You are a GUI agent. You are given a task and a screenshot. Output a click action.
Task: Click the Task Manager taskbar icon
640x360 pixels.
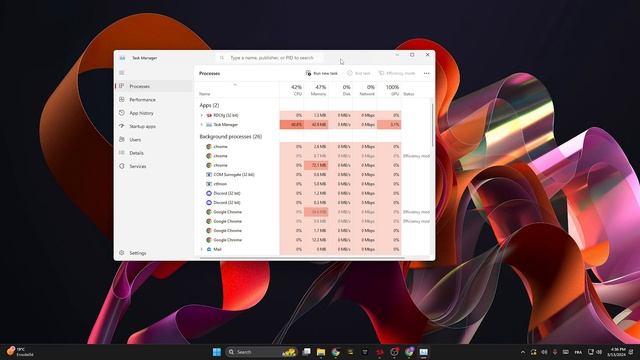[x=424, y=352]
